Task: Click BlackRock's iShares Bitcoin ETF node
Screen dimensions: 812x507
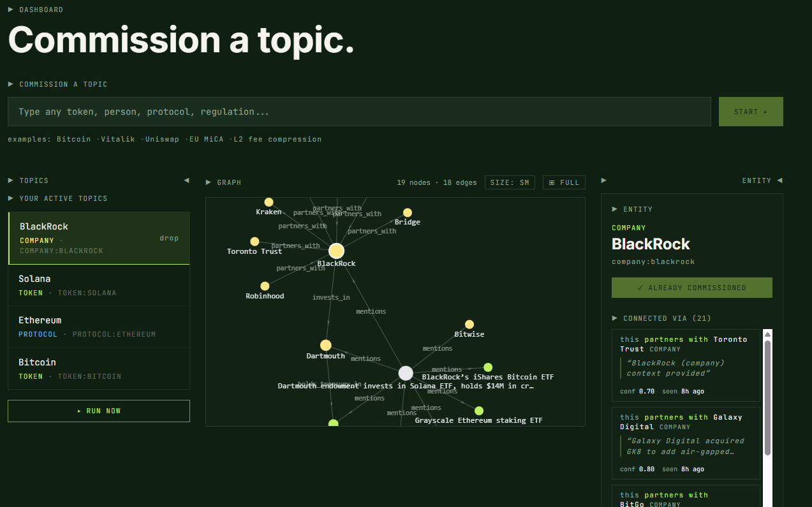Action: click(488, 367)
